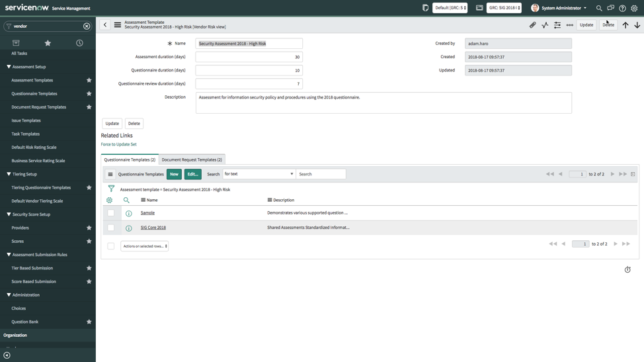The image size is (644, 362).
Task: Go to next record with down arrow
Action: 637,25
